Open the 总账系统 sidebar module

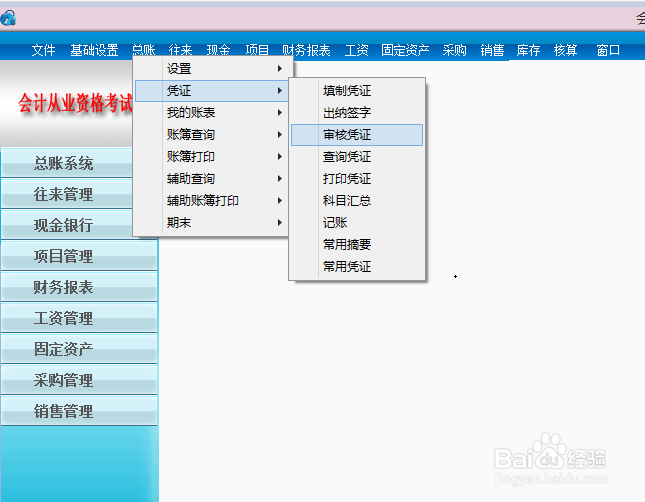pyautogui.click(x=67, y=163)
